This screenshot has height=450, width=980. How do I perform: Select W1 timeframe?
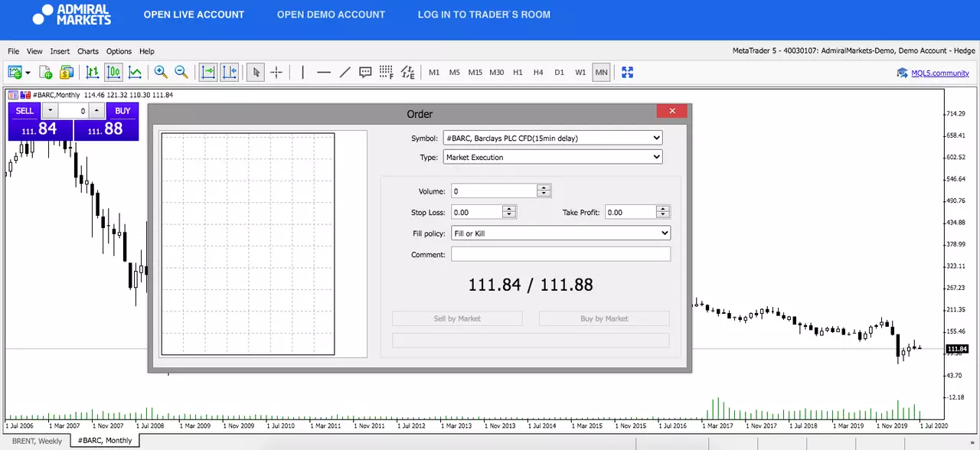tap(580, 73)
